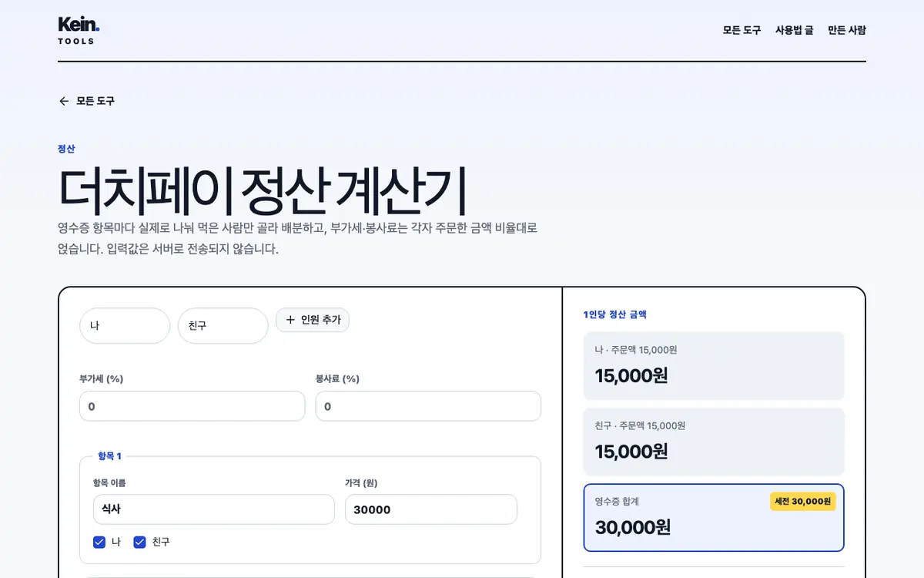Click the plus icon in 인원 추가

point(290,320)
